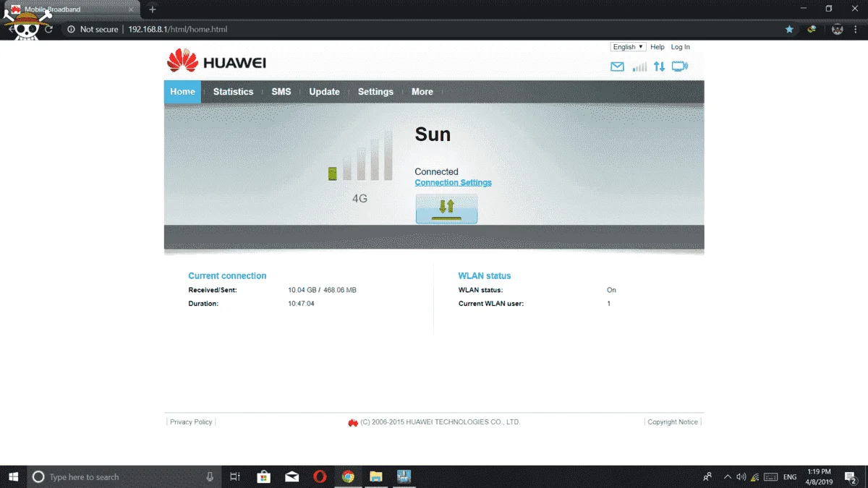Click the People icon in system tray
The image size is (868, 488).
707,477
